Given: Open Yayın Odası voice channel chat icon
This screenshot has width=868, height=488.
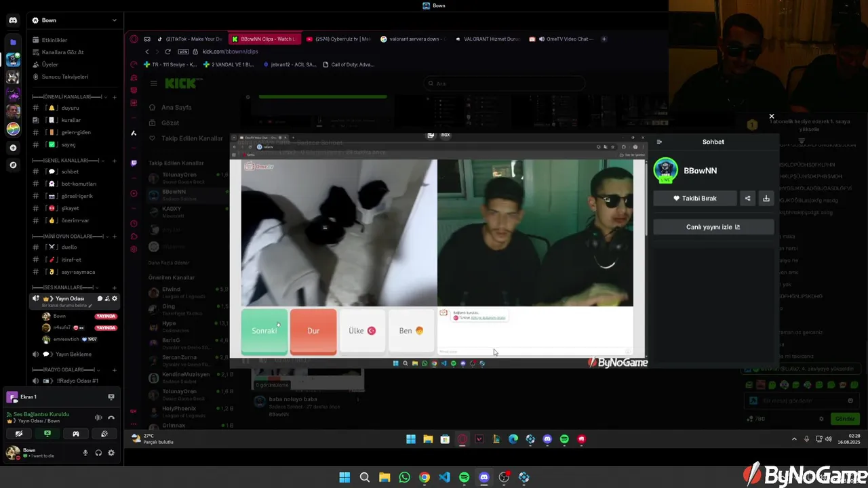Looking at the screenshot, I should [x=100, y=298].
